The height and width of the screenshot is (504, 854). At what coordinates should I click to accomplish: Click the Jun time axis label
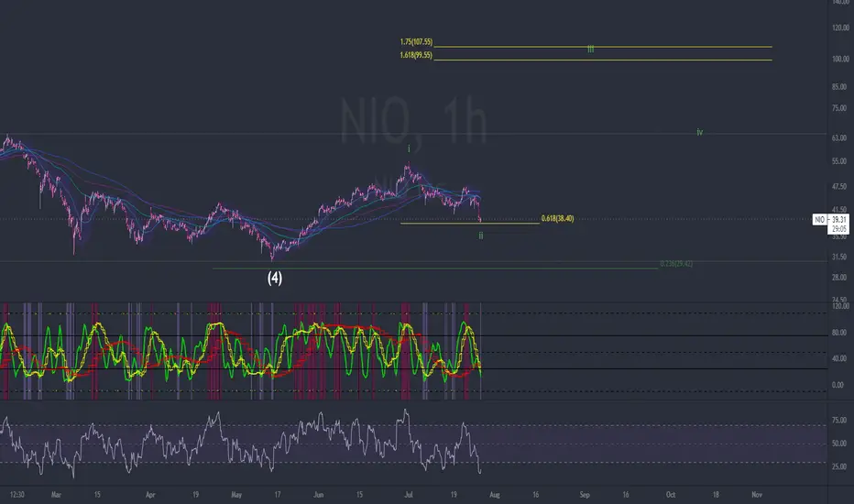pyautogui.click(x=319, y=495)
